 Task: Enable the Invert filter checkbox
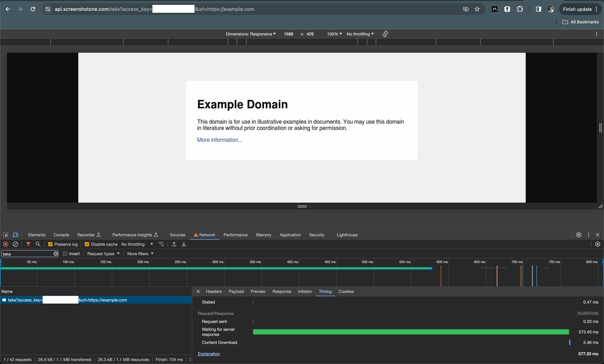[65, 254]
